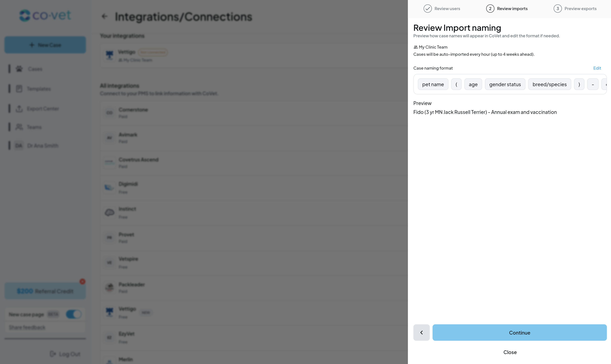611x364 pixels.
Task: Click the Export Center upload icon
Action: coord(19,109)
